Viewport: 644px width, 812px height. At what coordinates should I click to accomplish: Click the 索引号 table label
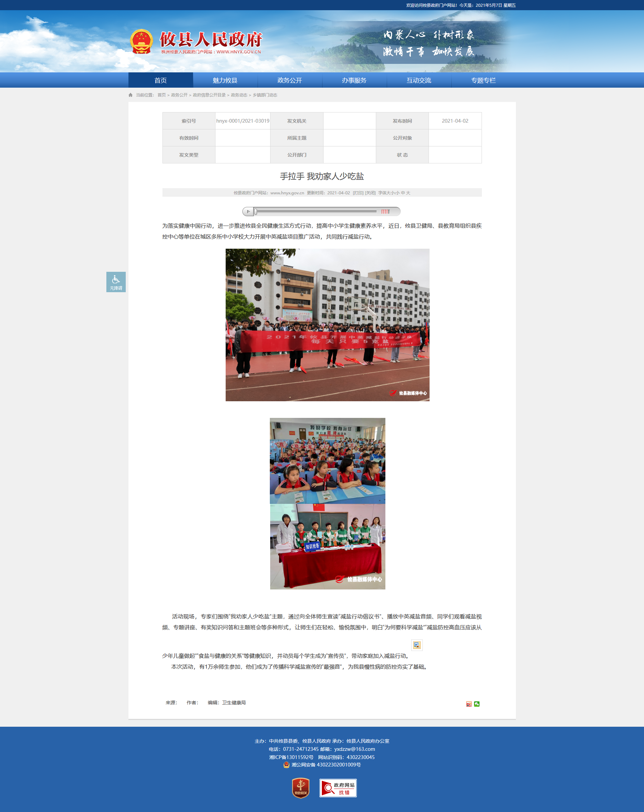pos(189,121)
